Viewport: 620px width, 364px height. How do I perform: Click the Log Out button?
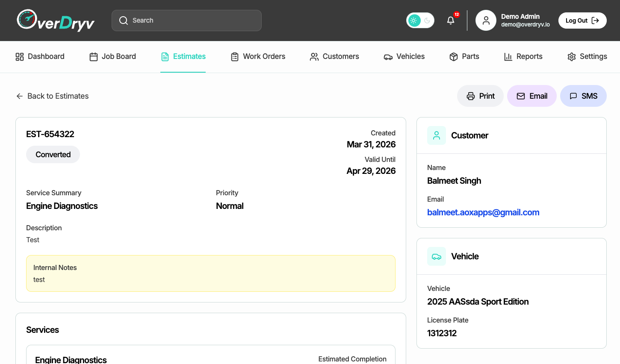pyautogui.click(x=582, y=21)
